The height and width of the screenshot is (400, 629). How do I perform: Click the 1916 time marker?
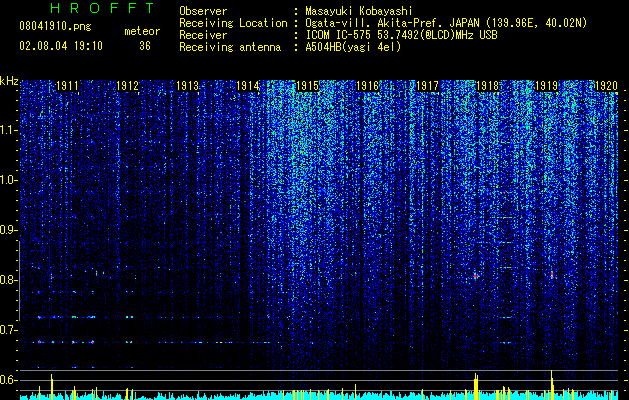[x=367, y=86]
